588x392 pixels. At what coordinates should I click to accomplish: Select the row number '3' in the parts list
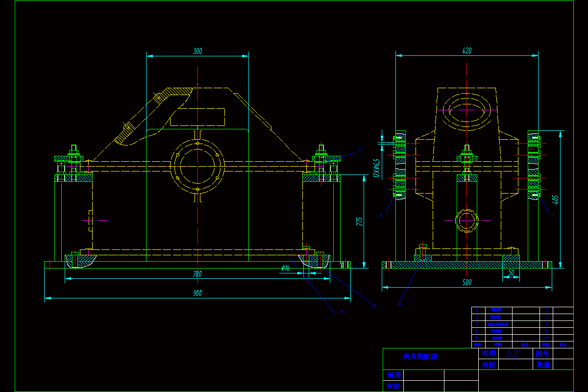[x=477, y=324]
